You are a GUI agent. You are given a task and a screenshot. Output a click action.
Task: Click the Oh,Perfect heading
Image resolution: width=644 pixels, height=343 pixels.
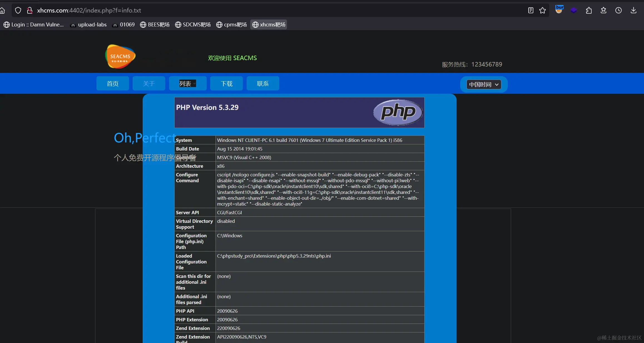click(x=145, y=138)
